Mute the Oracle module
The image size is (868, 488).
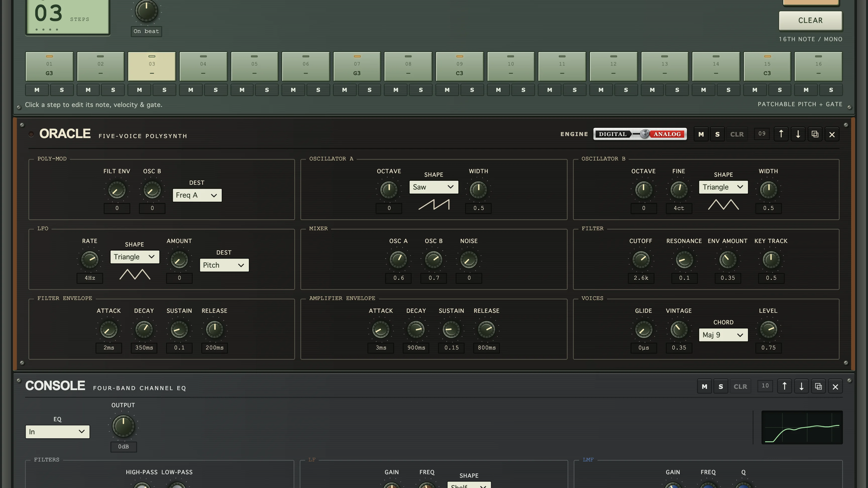click(701, 134)
